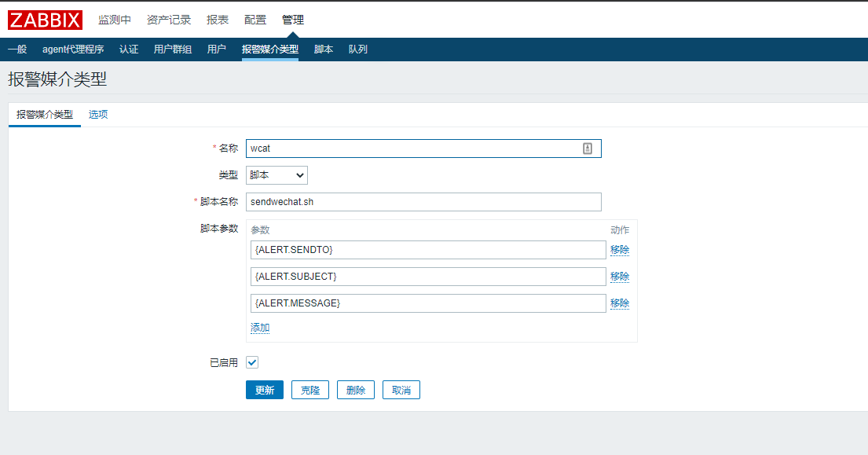Click 添加 to add a parameter

(260, 328)
